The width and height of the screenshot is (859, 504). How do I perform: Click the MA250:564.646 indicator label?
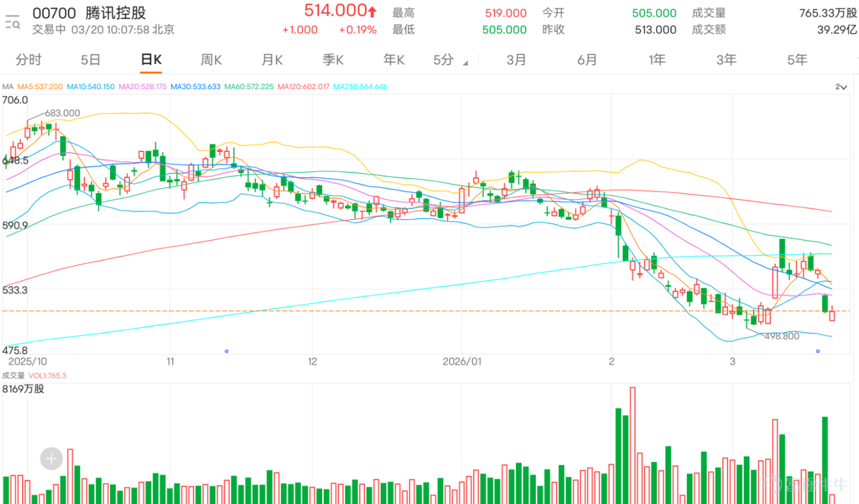360,86
